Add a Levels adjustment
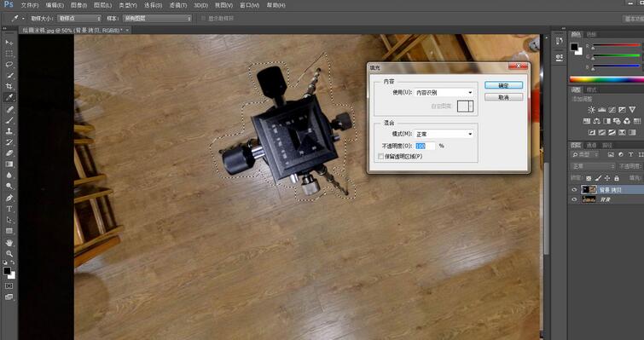The width and height of the screenshot is (644, 340). tap(601, 110)
